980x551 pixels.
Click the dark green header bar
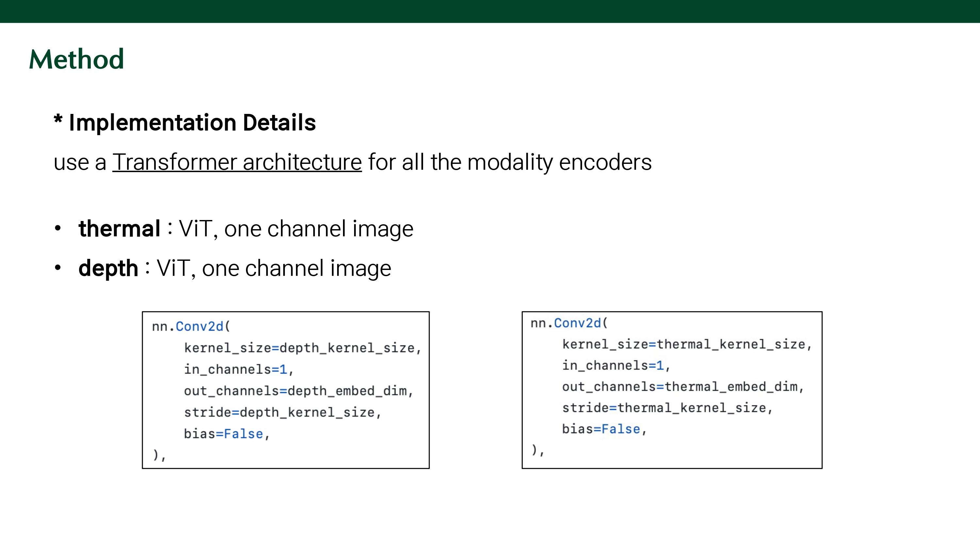(x=490, y=11)
